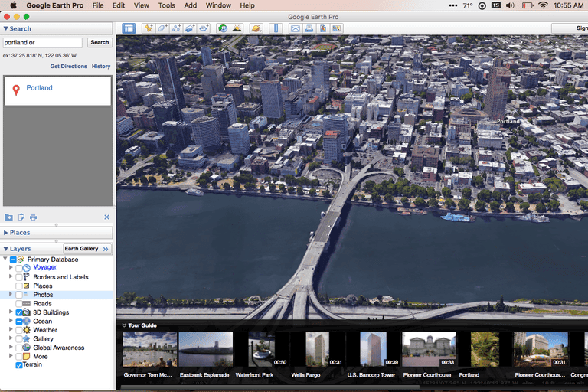
Task: Enable the Photos layer checkbox
Action: pos(18,295)
